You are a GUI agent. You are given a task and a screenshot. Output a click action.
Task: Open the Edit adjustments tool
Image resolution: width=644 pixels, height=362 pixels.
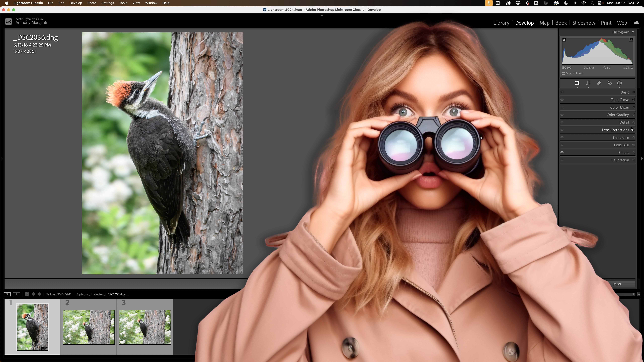pos(577,83)
